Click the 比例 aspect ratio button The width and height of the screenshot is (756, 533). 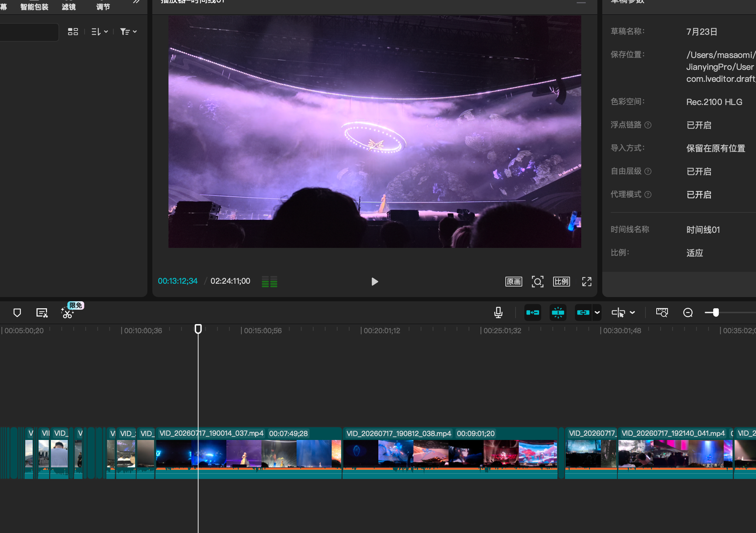[x=561, y=282]
